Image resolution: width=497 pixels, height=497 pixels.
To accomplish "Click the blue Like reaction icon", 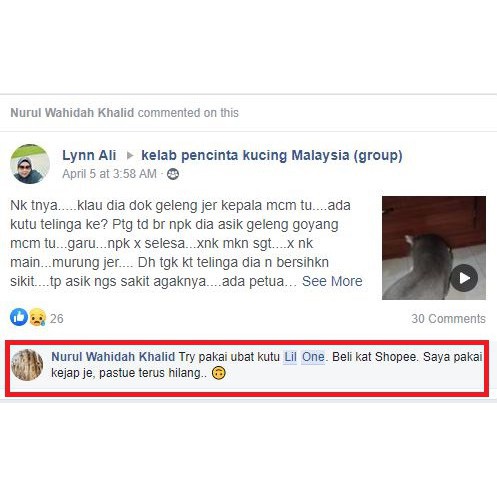I will click(19, 317).
